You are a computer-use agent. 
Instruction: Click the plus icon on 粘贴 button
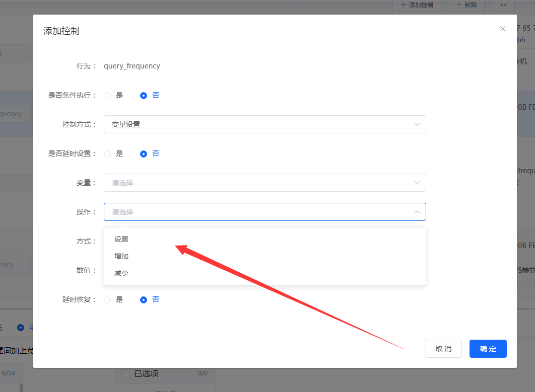pyautogui.click(x=458, y=6)
